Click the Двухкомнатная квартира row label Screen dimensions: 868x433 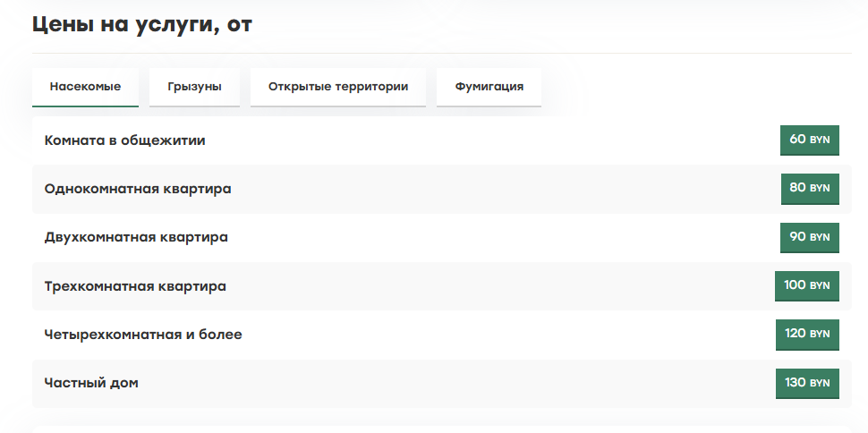pyautogui.click(x=136, y=238)
